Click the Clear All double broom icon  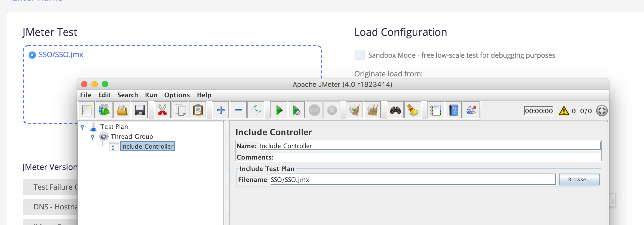pyautogui.click(x=372, y=110)
